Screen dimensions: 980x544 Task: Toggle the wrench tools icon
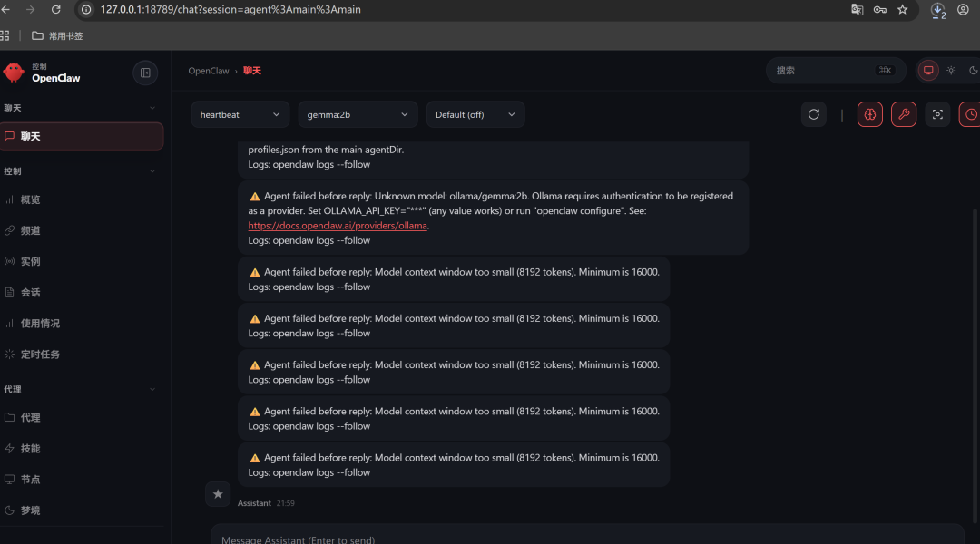pyautogui.click(x=903, y=114)
